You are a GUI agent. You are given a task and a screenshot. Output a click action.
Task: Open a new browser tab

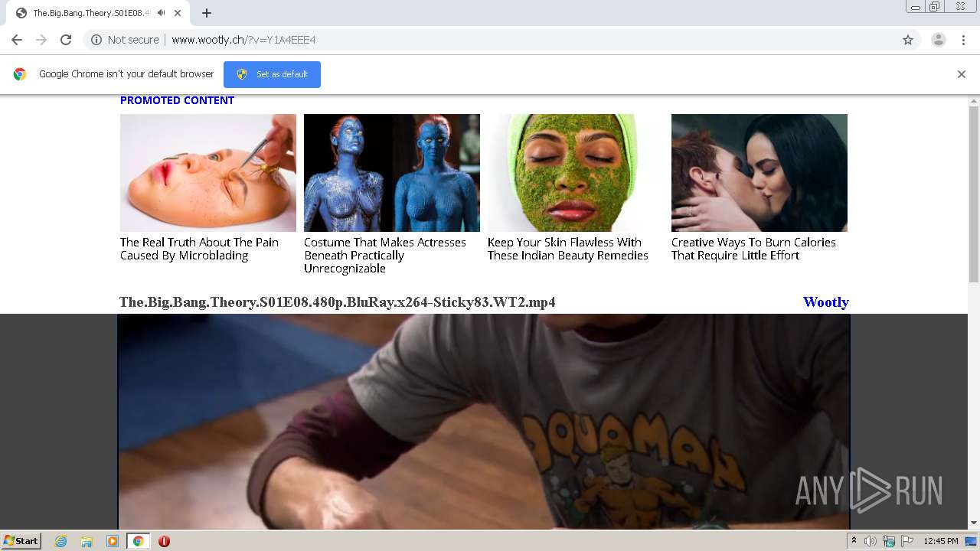207,13
